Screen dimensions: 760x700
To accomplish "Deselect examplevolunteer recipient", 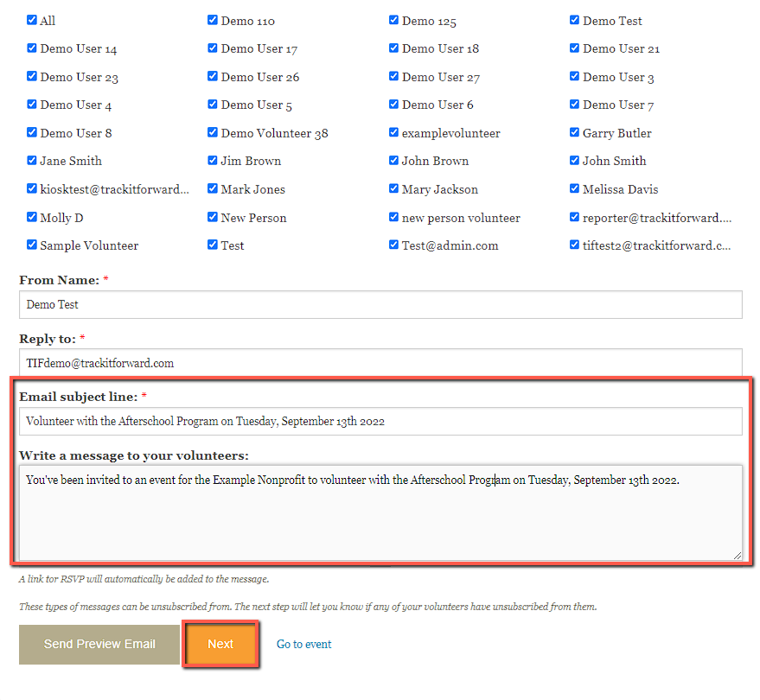I will [393, 132].
